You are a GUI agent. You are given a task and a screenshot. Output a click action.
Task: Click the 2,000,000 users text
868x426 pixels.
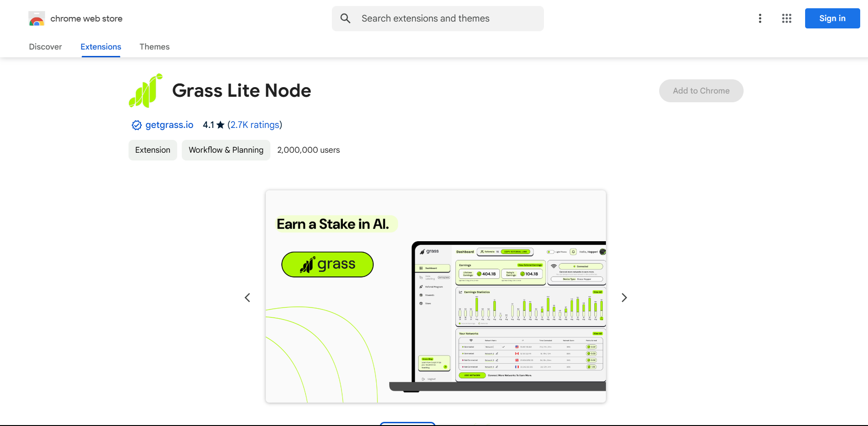(x=308, y=150)
